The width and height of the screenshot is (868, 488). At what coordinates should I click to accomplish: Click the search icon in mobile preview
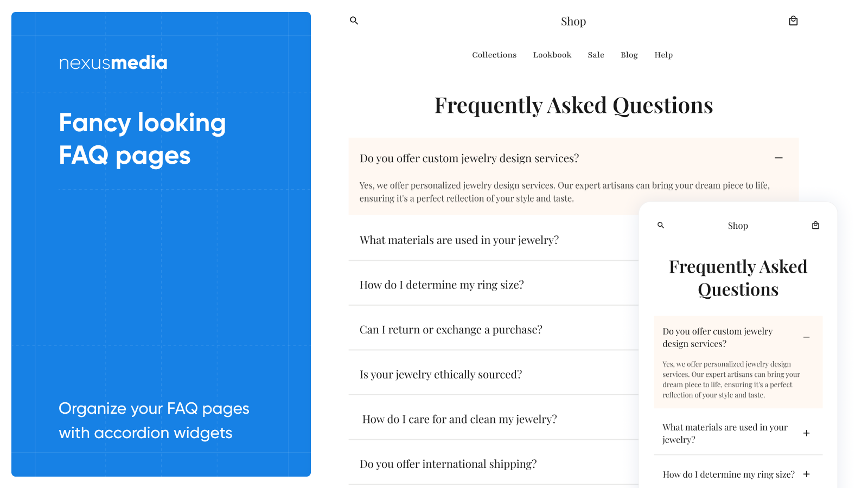coord(661,225)
